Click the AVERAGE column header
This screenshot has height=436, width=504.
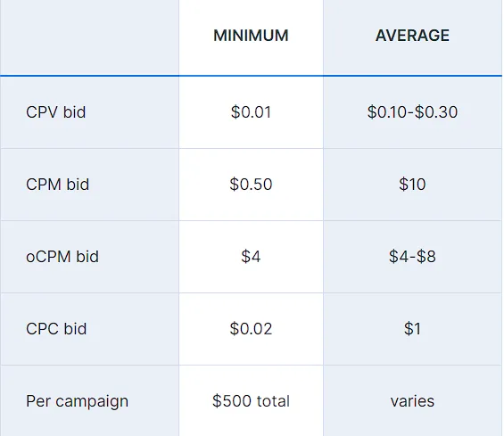pos(412,36)
